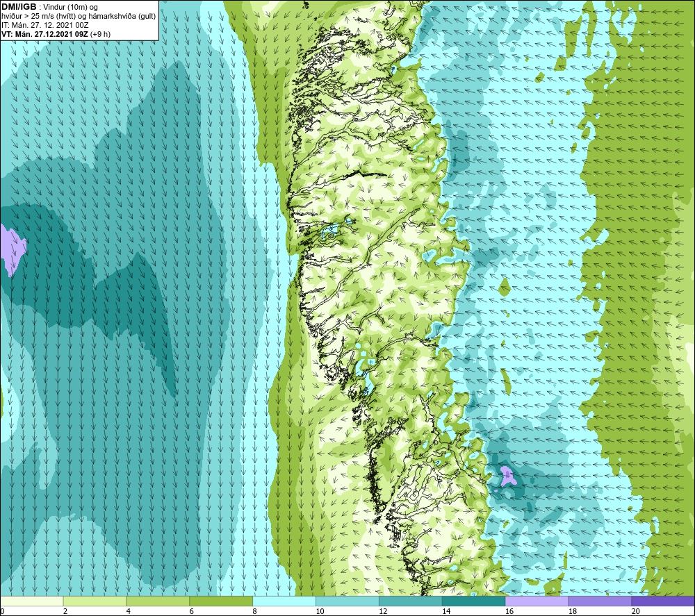Click the light teal 10–12 m/s legend swatch
695x616 pixels.
coord(347,601)
